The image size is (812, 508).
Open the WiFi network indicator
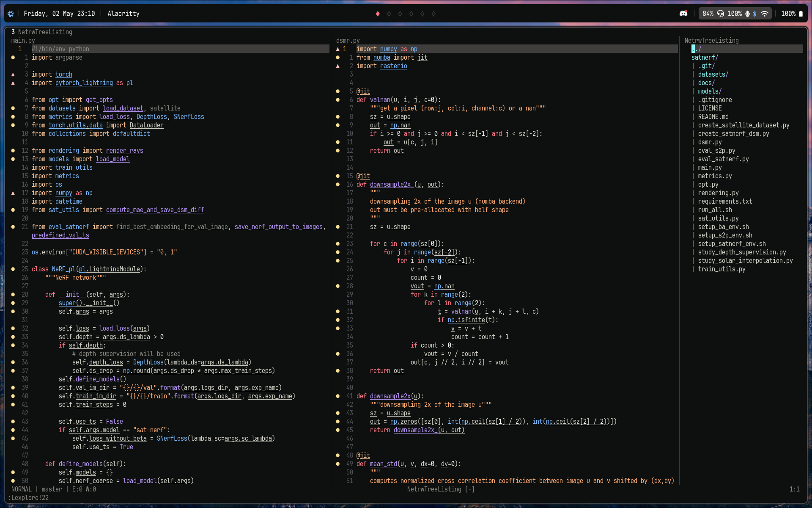(764, 14)
